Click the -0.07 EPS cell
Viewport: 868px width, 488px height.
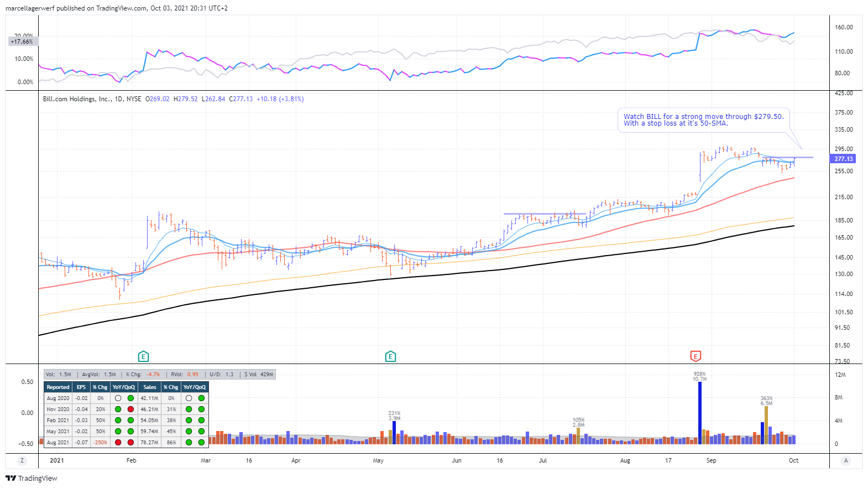point(81,443)
